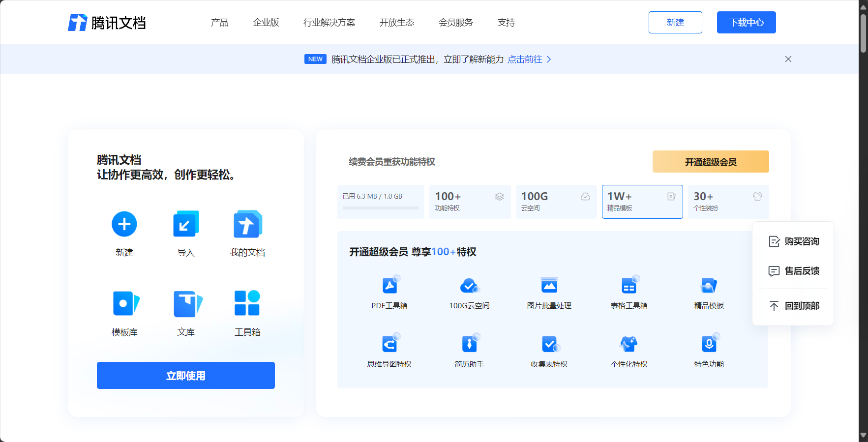The width and height of the screenshot is (868, 442).
Task: Click the 下载中心 button
Action: point(747,23)
